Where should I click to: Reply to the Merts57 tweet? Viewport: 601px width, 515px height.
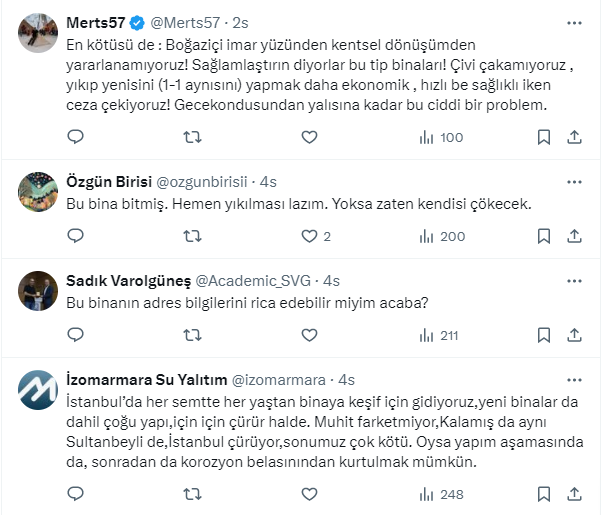(74, 137)
